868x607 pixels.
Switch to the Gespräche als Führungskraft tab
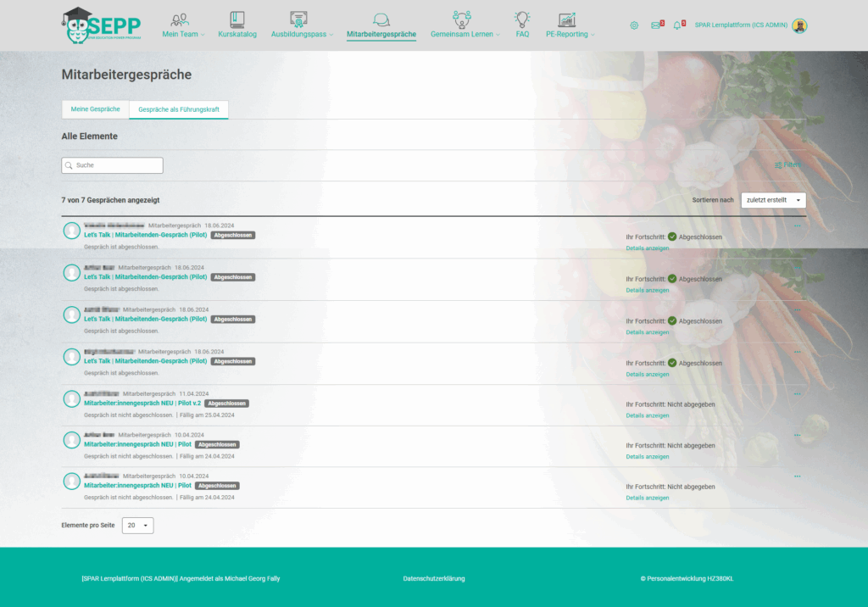[x=179, y=109]
